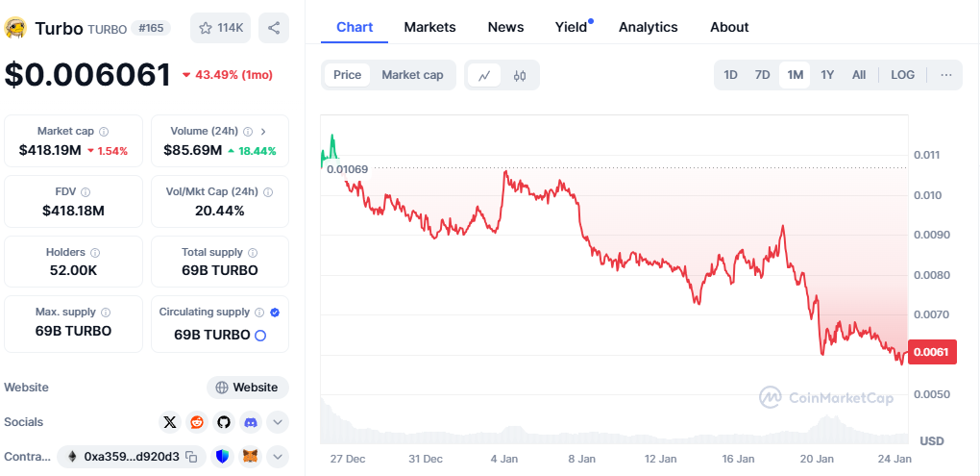Switch to the About tab
The image size is (980, 476).
(729, 28)
